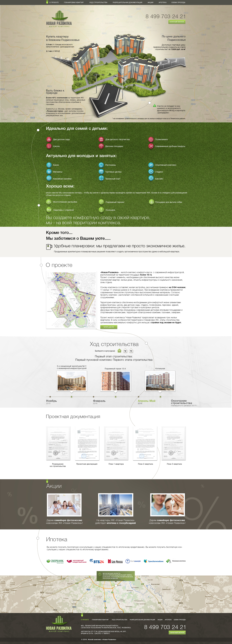Click the header phone number 8 499 703 24 21
Image resolution: width=232 pixels, height=644 pixels.
click(166, 16)
